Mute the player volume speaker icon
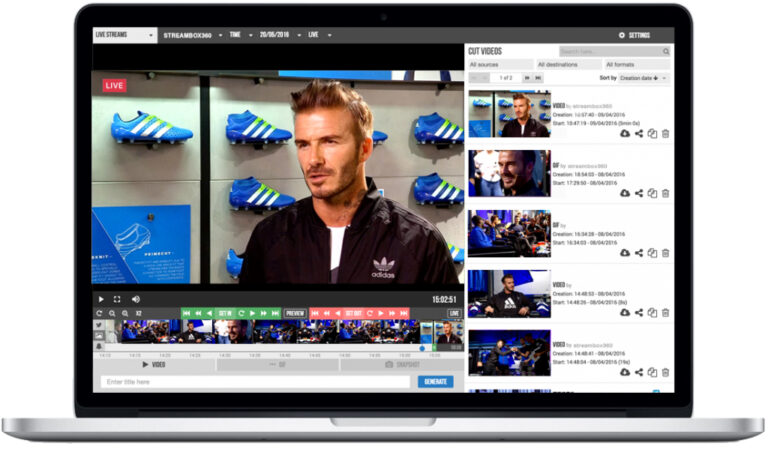This screenshot has width=768, height=452. coord(136,299)
